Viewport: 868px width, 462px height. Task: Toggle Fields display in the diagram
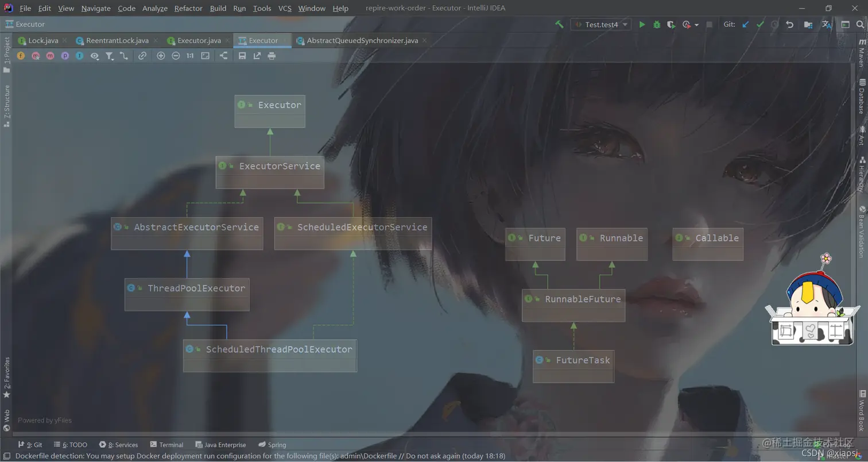(21, 56)
